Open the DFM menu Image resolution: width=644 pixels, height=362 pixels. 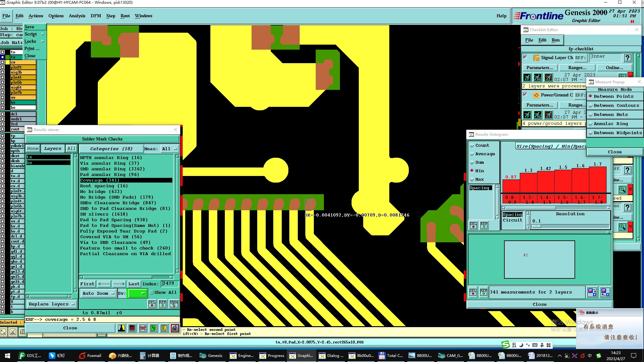pos(96,16)
